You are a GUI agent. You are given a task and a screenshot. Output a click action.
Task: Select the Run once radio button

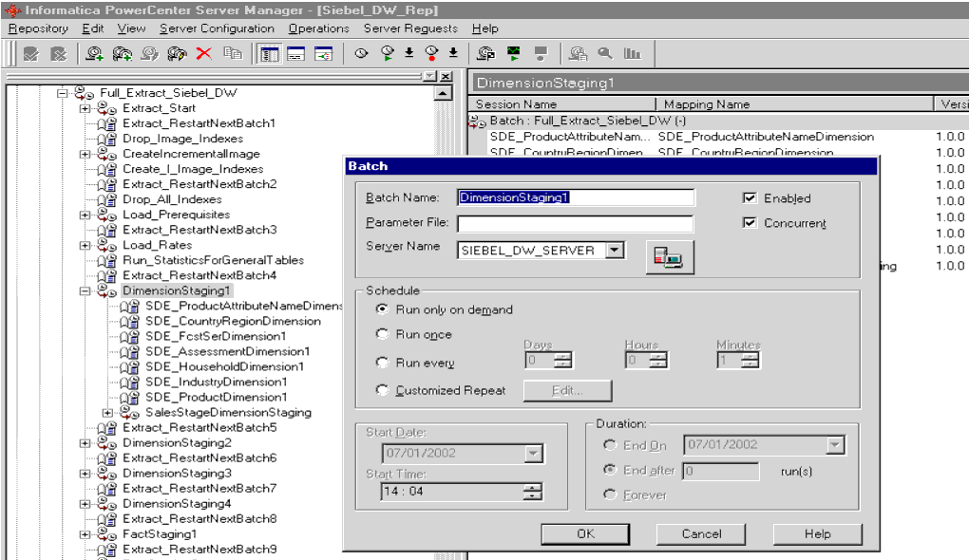(383, 333)
